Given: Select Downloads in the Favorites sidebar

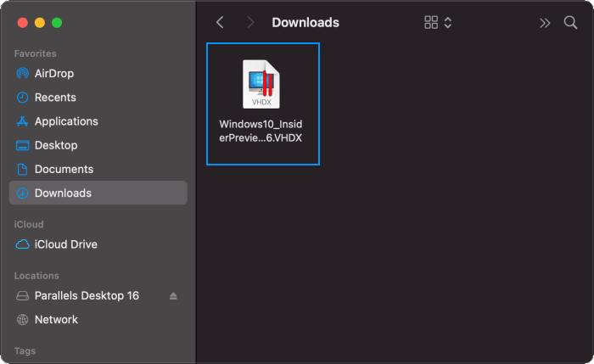Looking at the screenshot, I should point(63,193).
